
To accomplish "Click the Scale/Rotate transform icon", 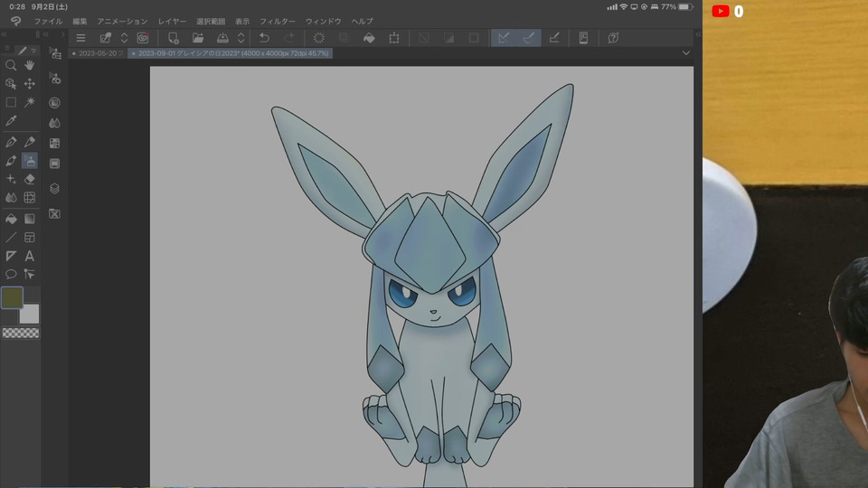I will coord(394,38).
